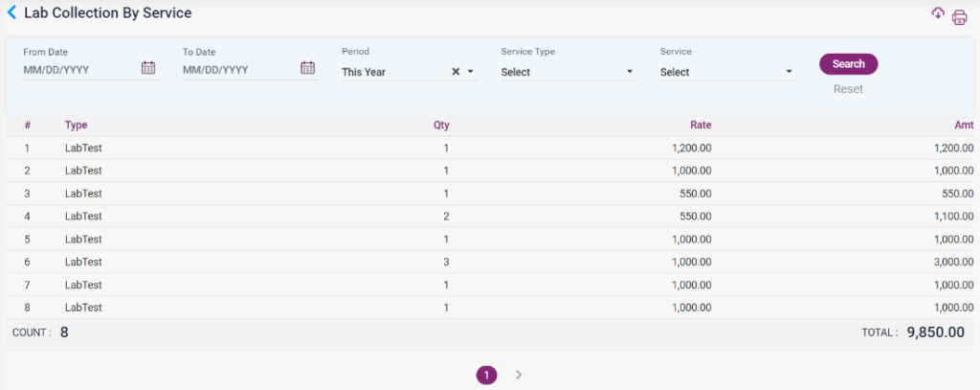Image resolution: width=980 pixels, height=390 pixels.
Task: Click the Reset button
Action: click(848, 89)
